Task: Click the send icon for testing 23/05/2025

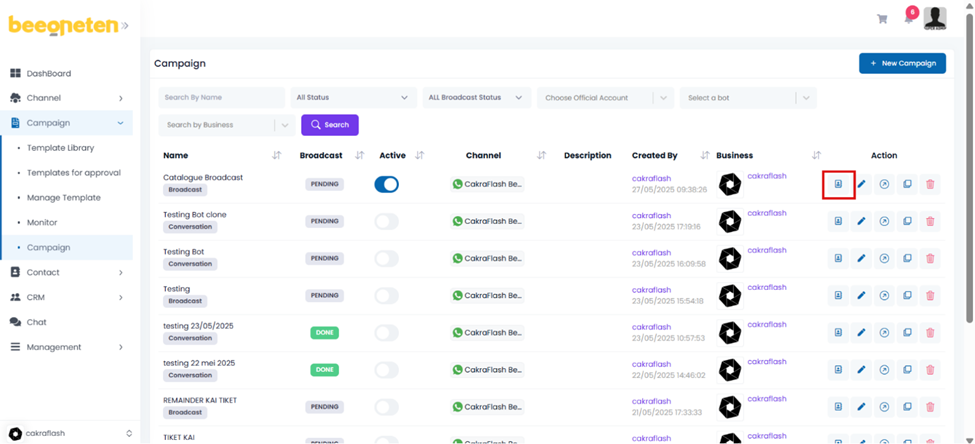Action: [x=884, y=332]
